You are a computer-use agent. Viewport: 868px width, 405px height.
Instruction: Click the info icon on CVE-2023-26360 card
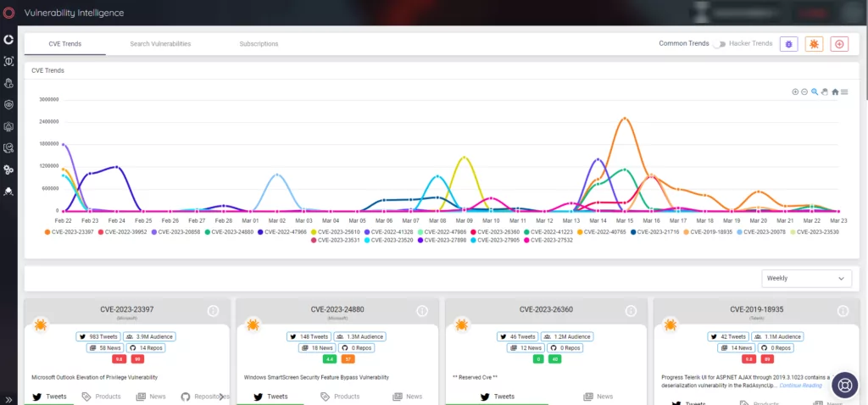coord(631,311)
